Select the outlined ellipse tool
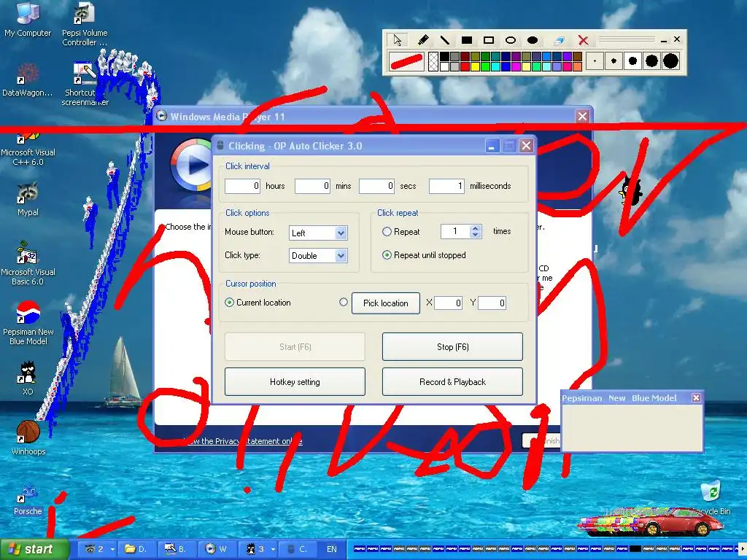This screenshot has width=747, height=560. coord(510,40)
